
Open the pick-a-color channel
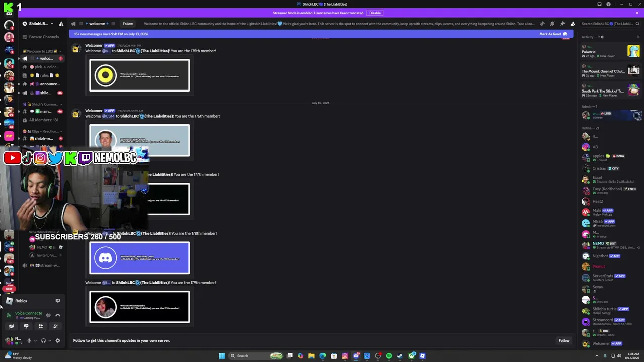click(x=43, y=67)
